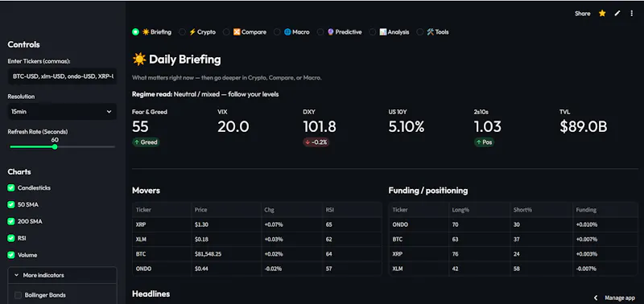Enable the Bollinger Bands checkbox

(18, 295)
